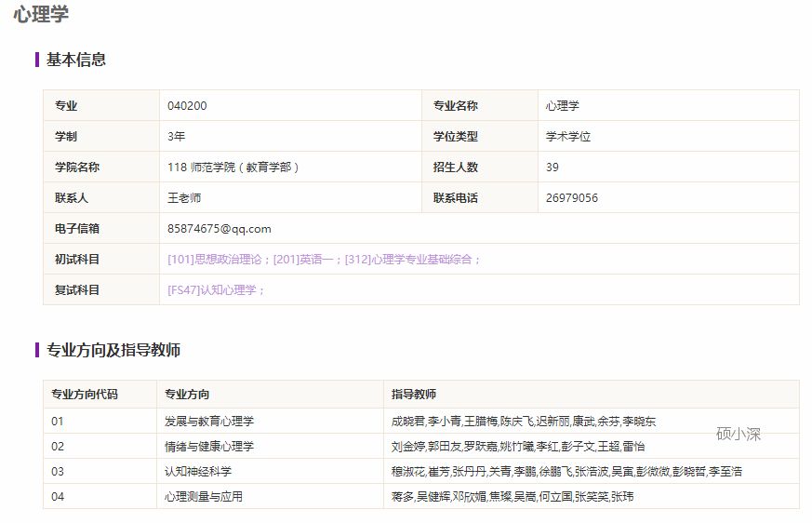Click the 心理学 page title
This screenshot has width=812, height=523.
coord(41,14)
